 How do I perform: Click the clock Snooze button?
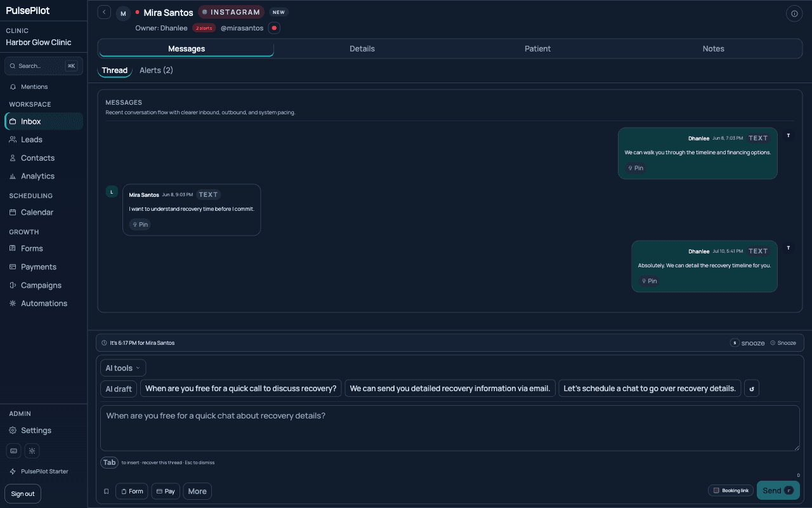point(783,343)
